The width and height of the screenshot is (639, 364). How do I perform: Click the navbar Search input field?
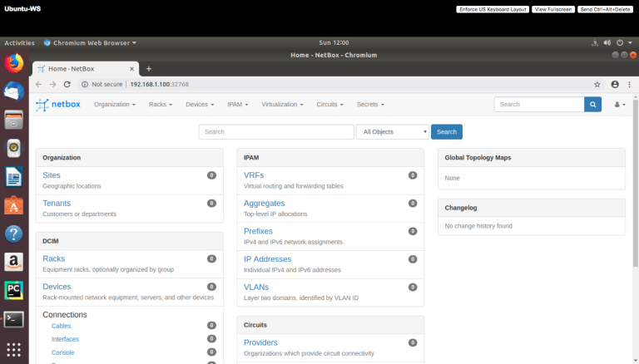coord(539,104)
